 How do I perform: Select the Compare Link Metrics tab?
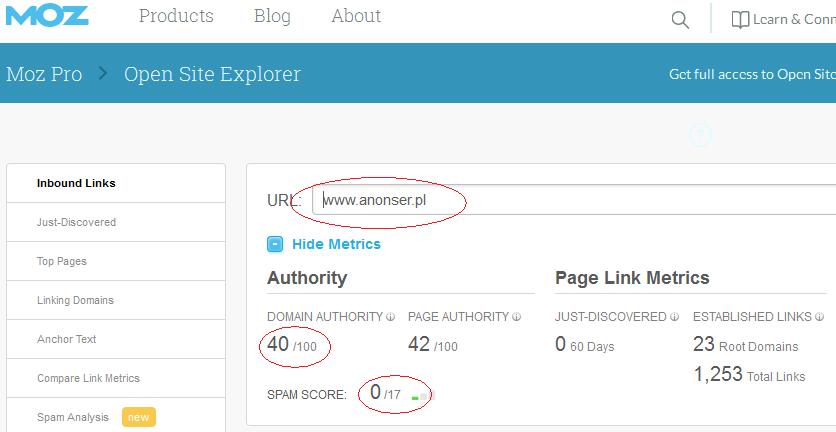(x=116, y=378)
